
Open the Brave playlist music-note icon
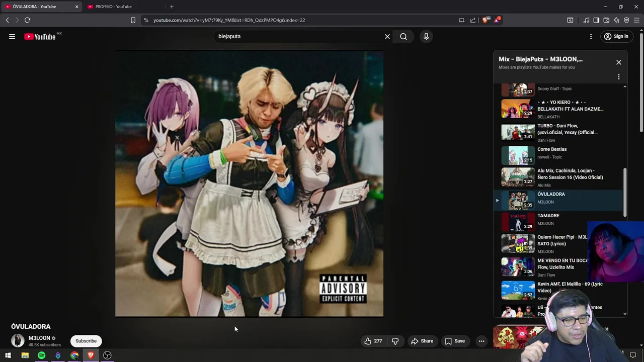(586, 20)
